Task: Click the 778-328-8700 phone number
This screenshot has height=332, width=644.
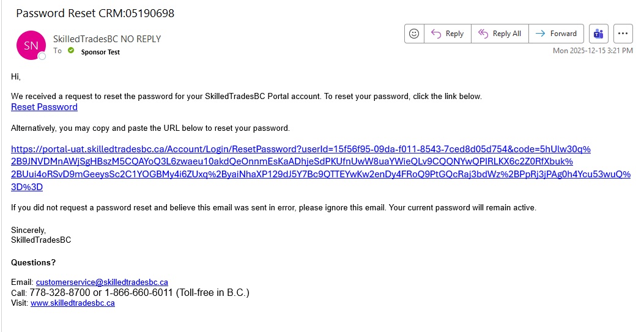Action: click(56, 293)
